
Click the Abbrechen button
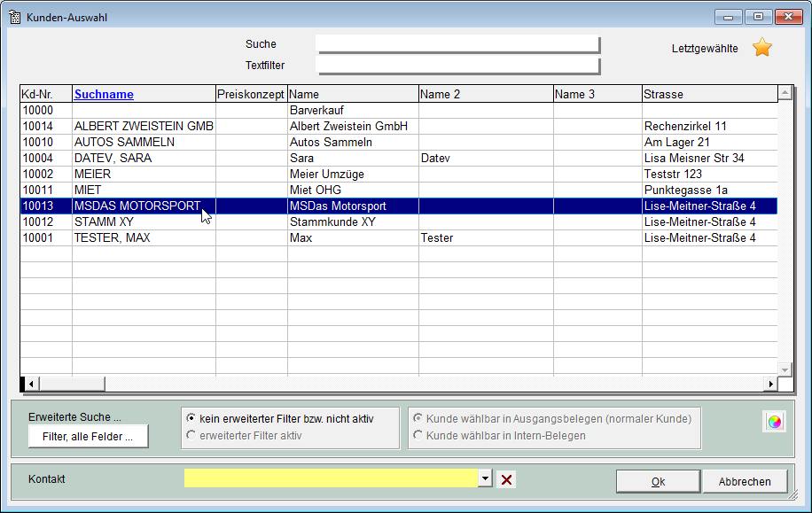[x=744, y=482]
